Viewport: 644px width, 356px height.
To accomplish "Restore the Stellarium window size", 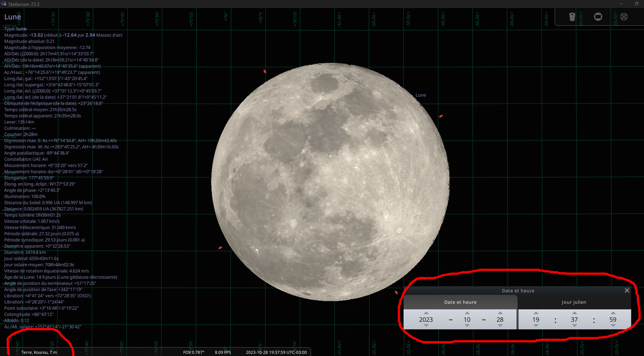I will tap(637, 4).
